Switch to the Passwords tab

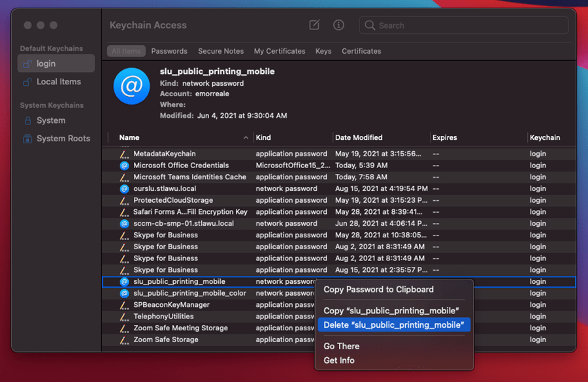(x=169, y=51)
